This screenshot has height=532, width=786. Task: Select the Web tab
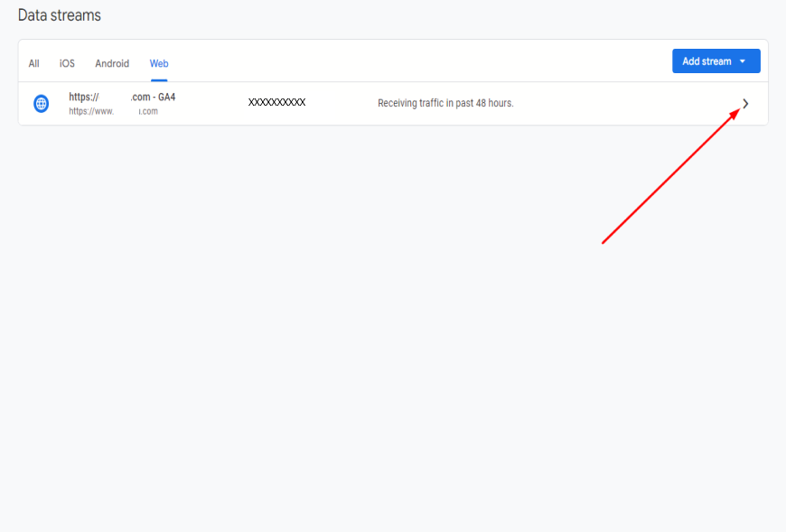tap(159, 63)
